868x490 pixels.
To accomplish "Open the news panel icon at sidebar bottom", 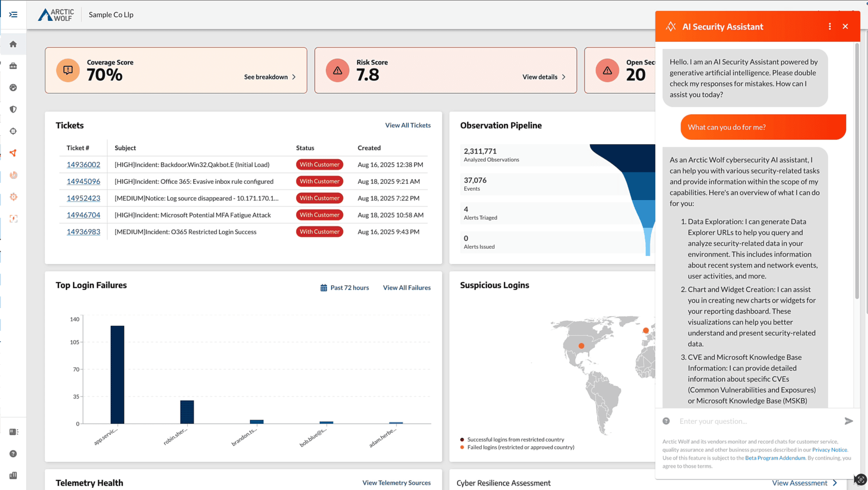I will [14, 431].
